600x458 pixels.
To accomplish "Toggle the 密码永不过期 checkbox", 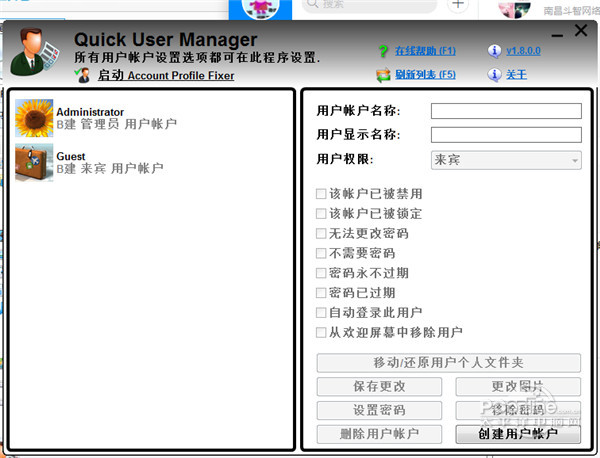I will 321,273.
